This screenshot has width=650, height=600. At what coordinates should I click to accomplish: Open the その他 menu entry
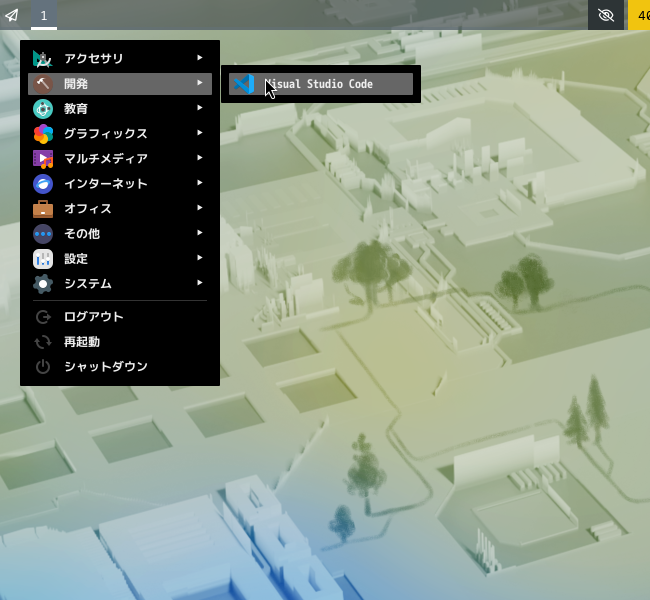[x=120, y=234]
